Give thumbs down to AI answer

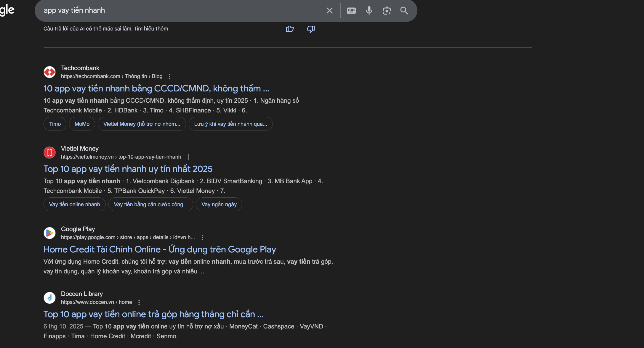(x=311, y=29)
